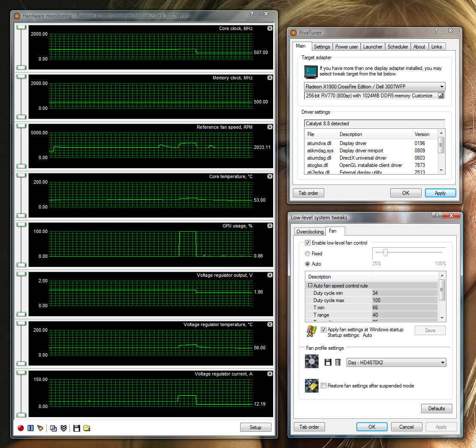This screenshot has height=448, width=476.
Task: Close the Voltage regulator current graph
Action: (x=270, y=374)
